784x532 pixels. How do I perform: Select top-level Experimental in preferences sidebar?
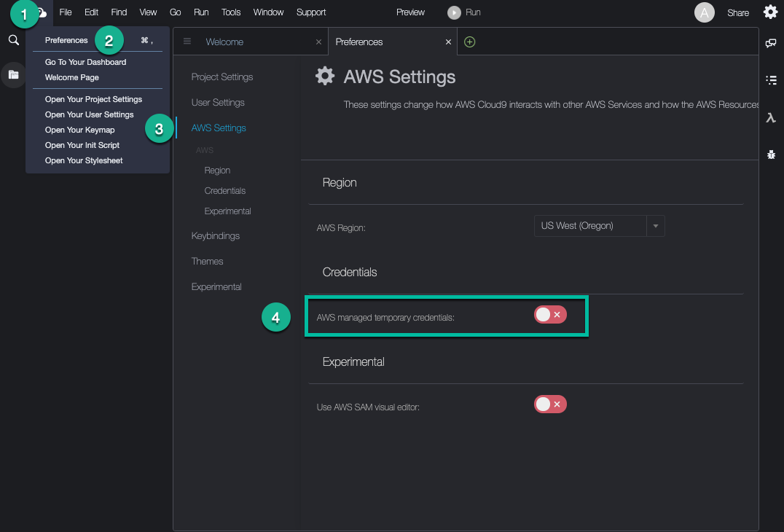point(216,287)
